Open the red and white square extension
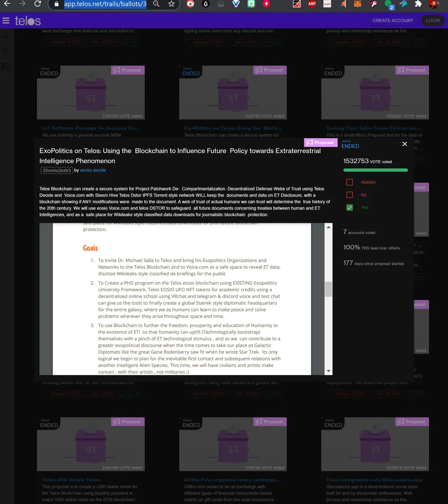 (297, 4)
